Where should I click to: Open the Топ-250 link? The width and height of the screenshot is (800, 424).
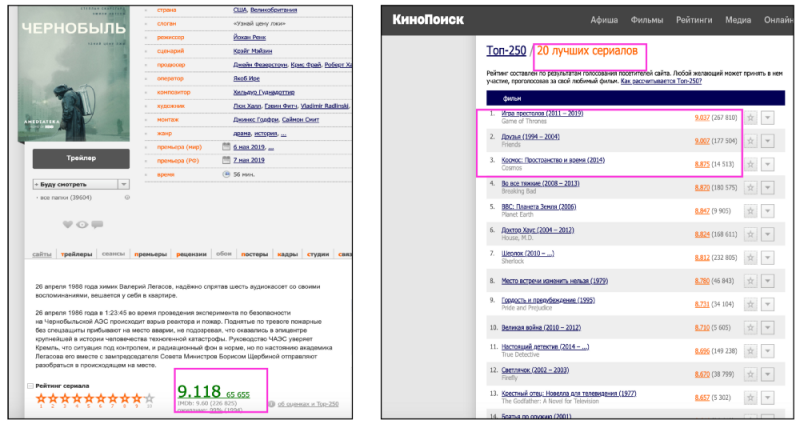click(507, 51)
